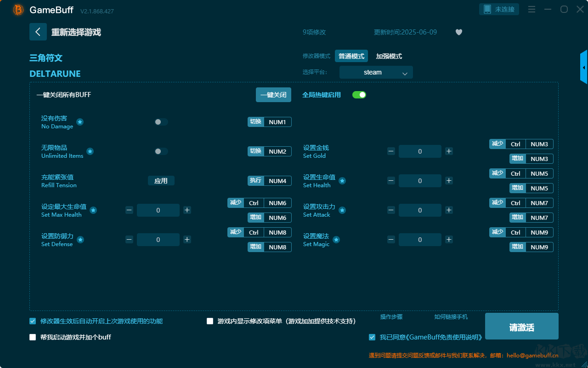588x368 pixels.
Task: Click the DELTARUNE game title text
Action: click(55, 74)
